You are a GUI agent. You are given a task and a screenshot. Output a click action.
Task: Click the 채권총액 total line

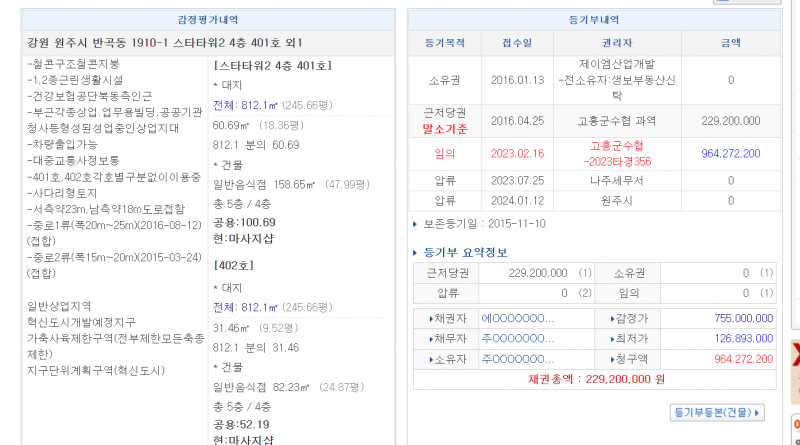pyautogui.click(x=596, y=380)
